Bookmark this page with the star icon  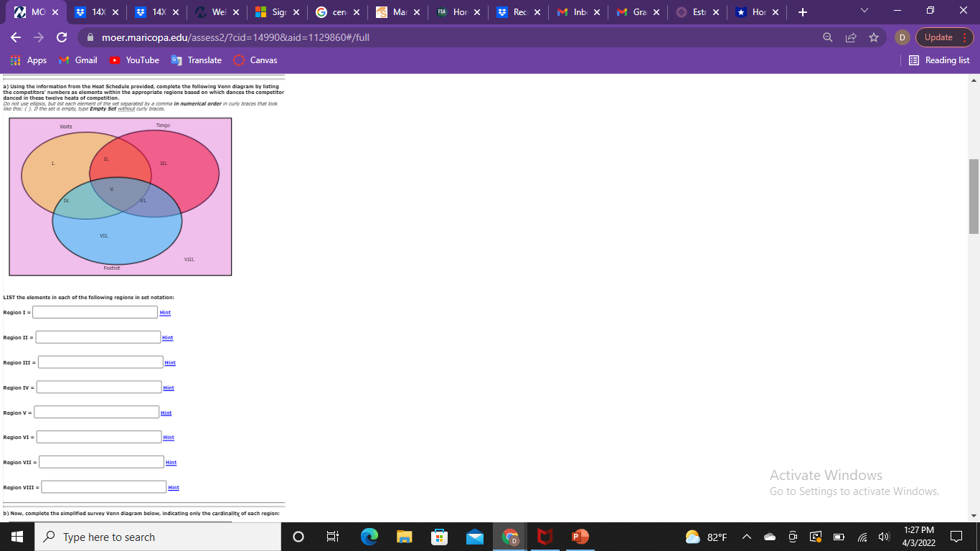(874, 37)
